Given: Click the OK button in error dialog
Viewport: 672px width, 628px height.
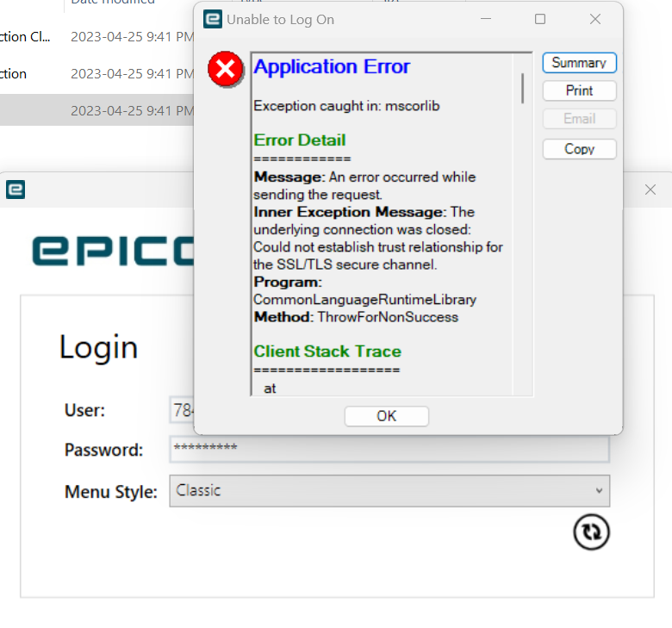Looking at the screenshot, I should click(x=386, y=416).
